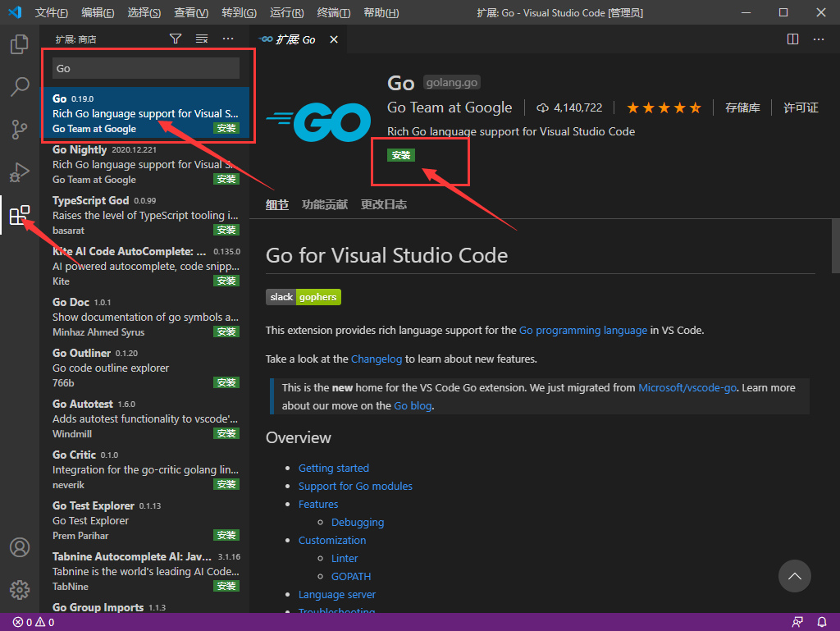The image size is (840, 631).
Task: Open editor more actions ellipsis menu
Action: coord(819,39)
